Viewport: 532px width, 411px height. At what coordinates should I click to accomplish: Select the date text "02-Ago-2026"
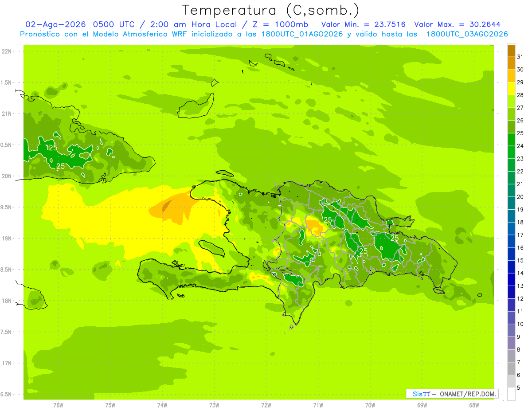(x=56, y=24)
